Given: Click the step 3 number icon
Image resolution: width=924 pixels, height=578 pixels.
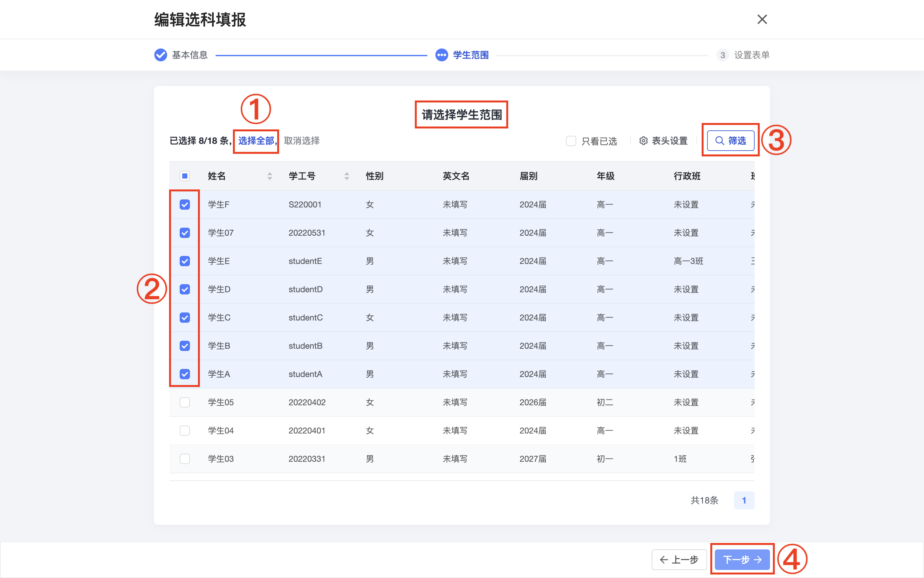Looking at the screenshot, I should [723, 55].
